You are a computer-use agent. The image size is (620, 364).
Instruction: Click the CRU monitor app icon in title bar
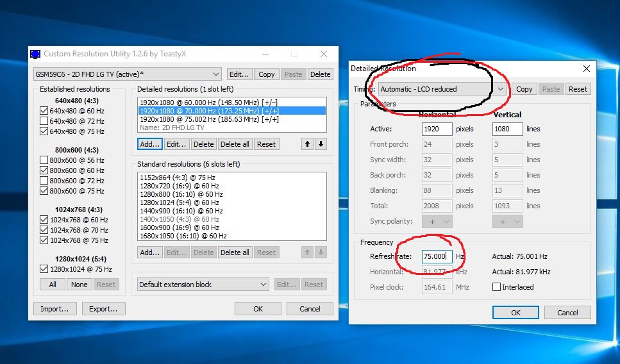(35, 54)
